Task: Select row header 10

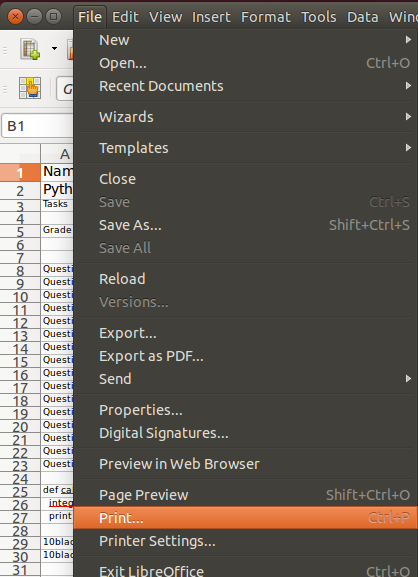Action: (20, 297)
